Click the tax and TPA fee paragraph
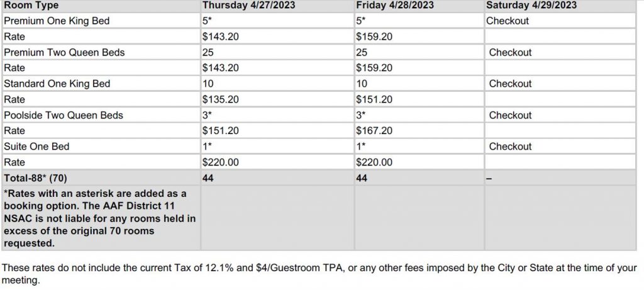This screenshot has width=644, height=290. click(x=319, y=274)
